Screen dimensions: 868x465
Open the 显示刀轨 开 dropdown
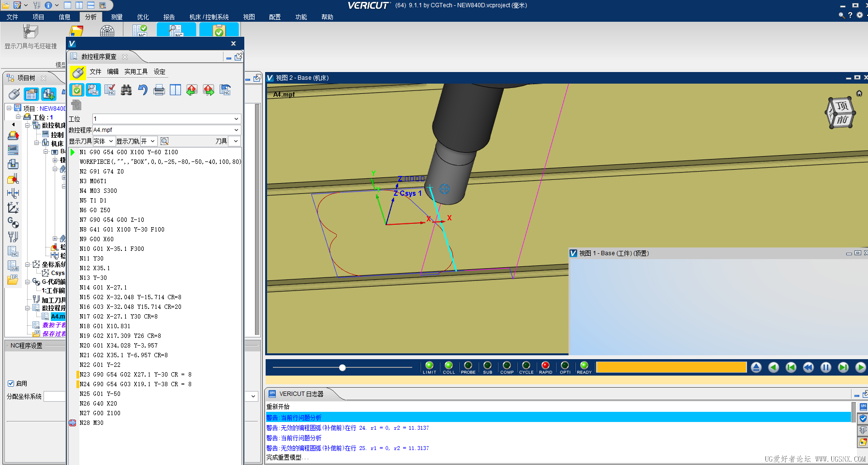(149, 141)
